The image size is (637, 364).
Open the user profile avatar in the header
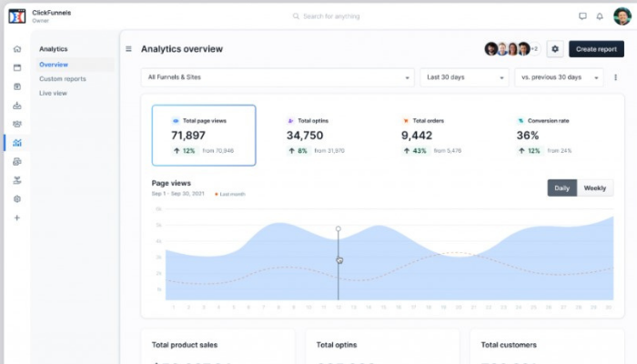622,16
